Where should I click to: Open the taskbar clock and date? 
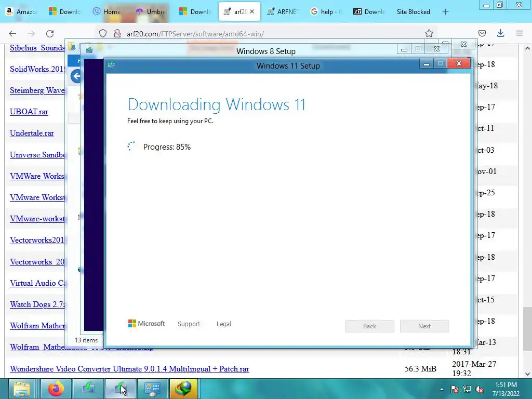(506, 389)
